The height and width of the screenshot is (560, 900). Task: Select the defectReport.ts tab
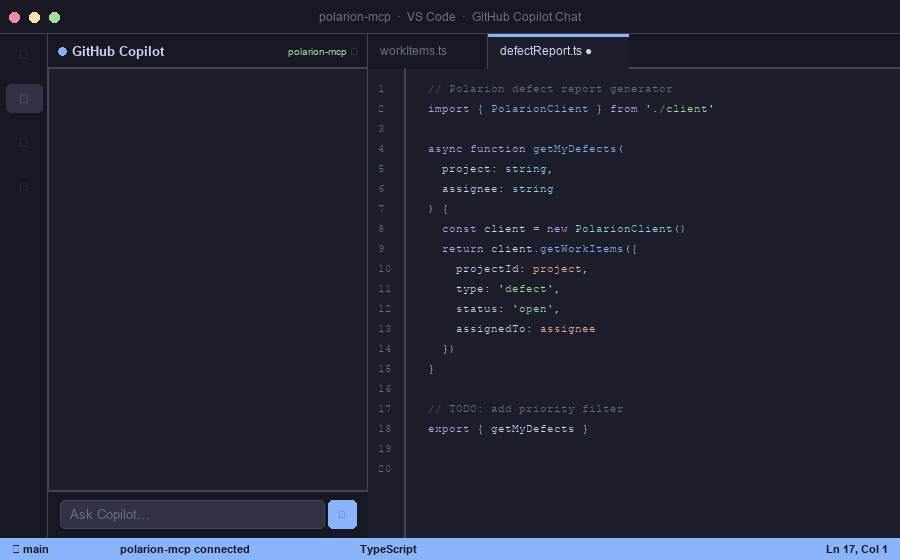click(558, 51)
